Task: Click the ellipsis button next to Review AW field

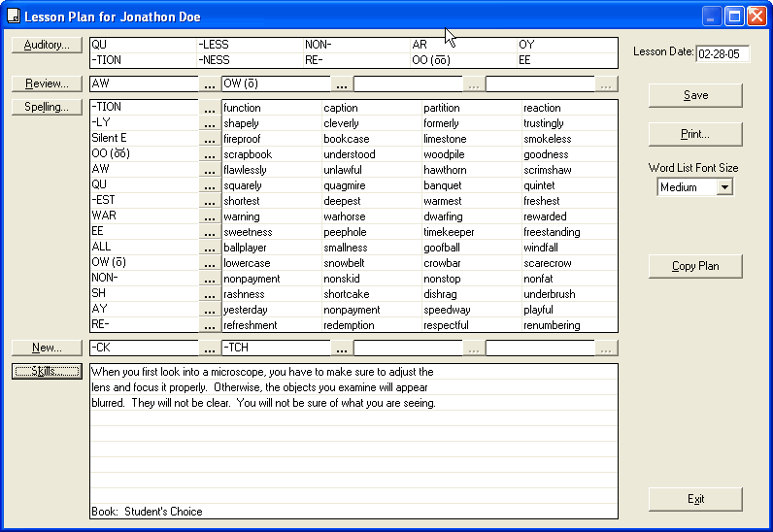Action: [x=210, y=84]
